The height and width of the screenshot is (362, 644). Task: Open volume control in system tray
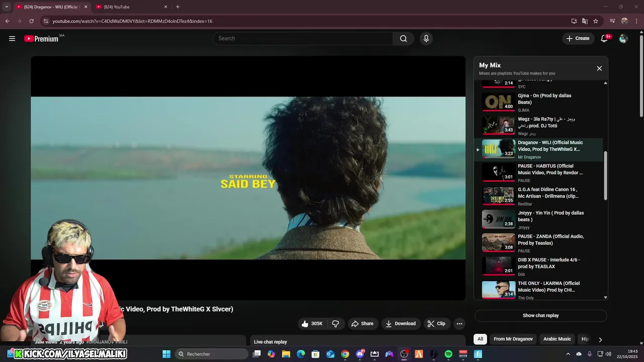coord(608,354)
